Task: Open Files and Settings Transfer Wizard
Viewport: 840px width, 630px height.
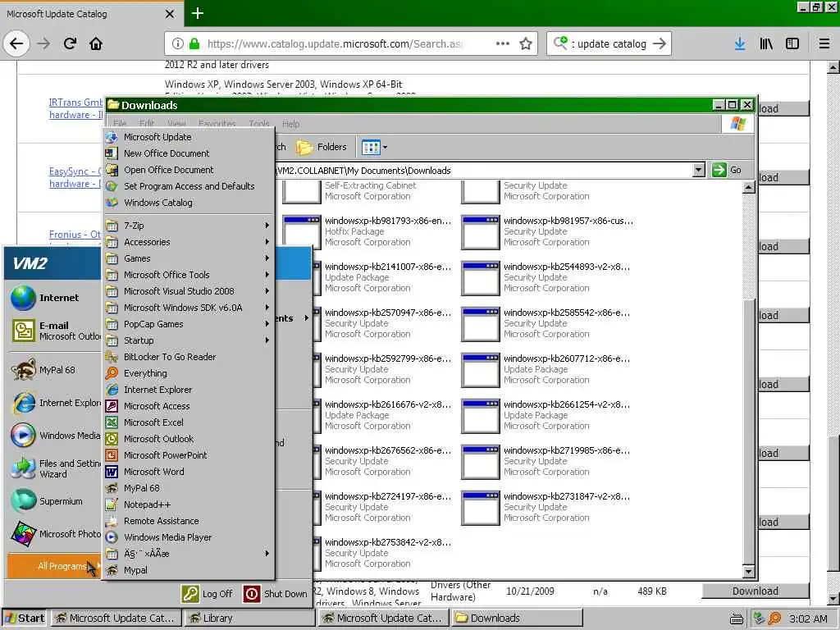Action: [x=53, y=468]
